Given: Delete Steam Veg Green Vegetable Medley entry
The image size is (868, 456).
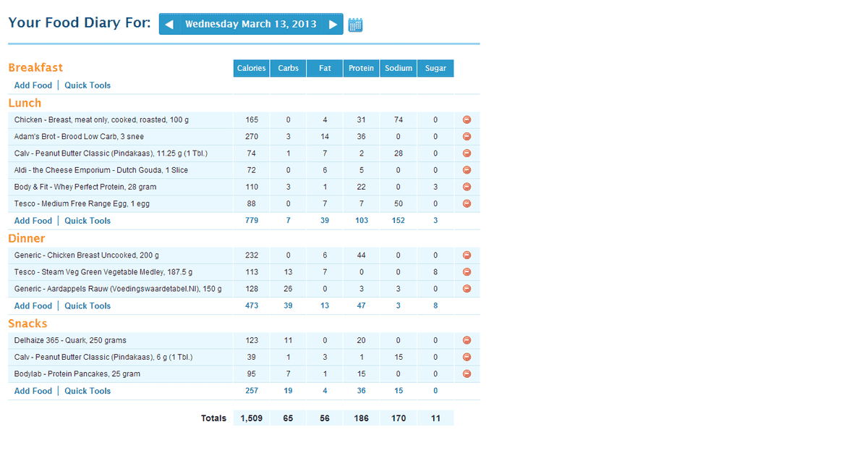Looking at the screenshot, I should click(x=467, y=272).
